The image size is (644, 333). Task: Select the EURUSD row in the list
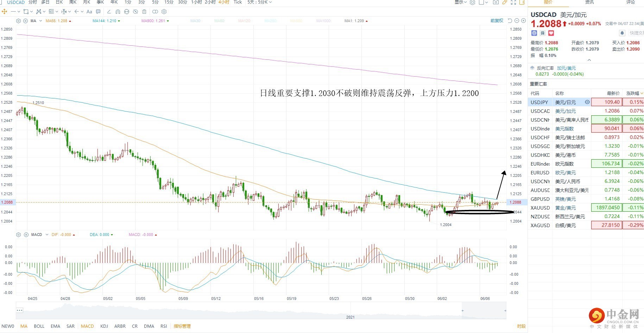(x=586, y=173)
